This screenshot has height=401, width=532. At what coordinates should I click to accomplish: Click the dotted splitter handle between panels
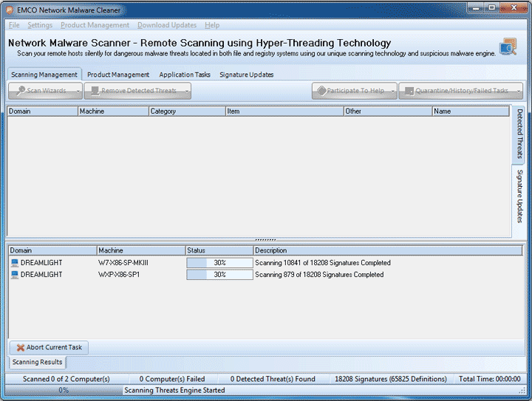click(x=265, y=240)
